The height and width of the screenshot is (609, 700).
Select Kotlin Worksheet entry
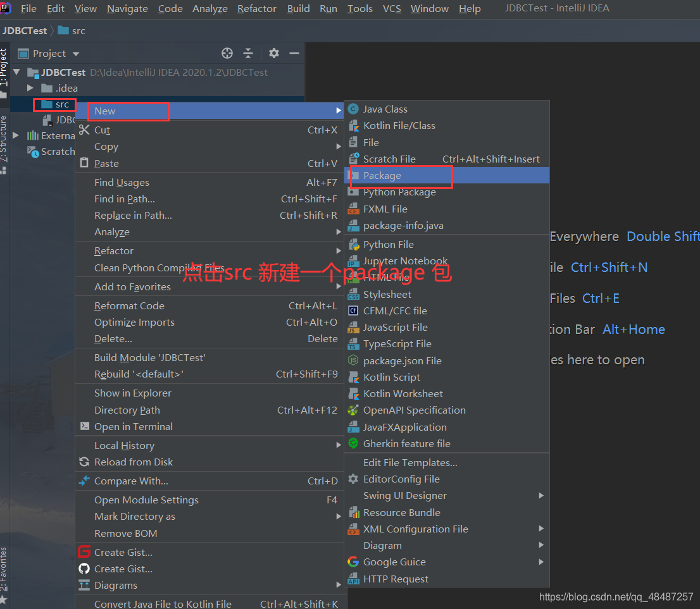pos(447,394)
